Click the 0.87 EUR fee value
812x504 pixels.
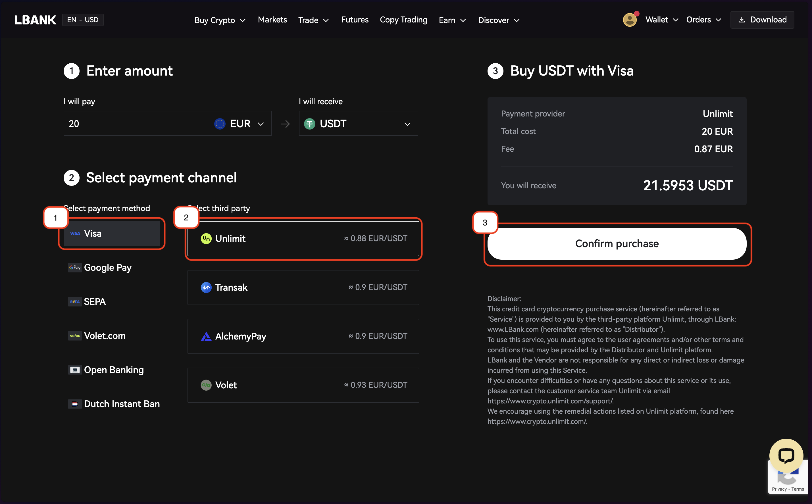[713, 149]
